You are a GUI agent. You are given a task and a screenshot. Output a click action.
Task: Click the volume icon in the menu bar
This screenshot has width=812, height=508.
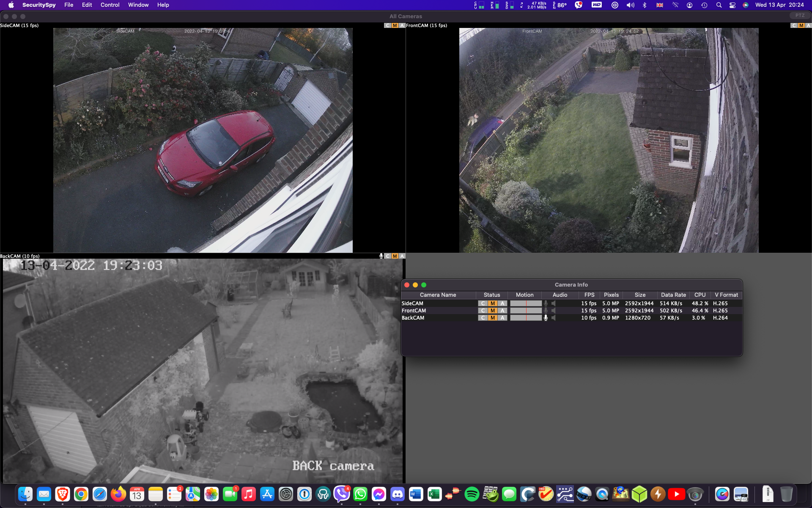[x=630, y=5]
